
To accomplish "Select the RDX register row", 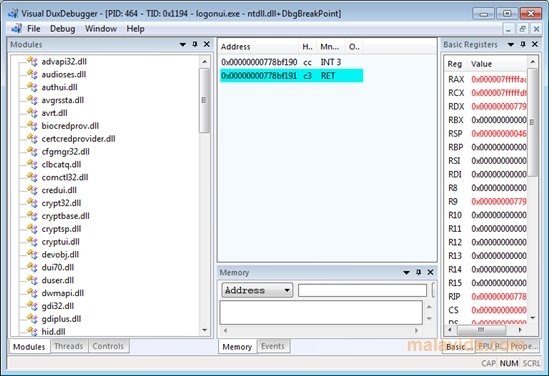I will (486, 106).
